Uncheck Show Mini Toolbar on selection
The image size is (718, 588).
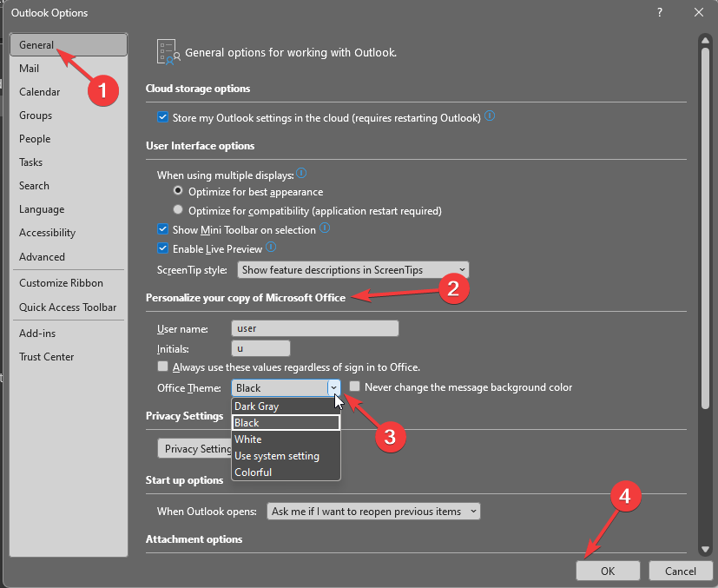coord(162,229)
